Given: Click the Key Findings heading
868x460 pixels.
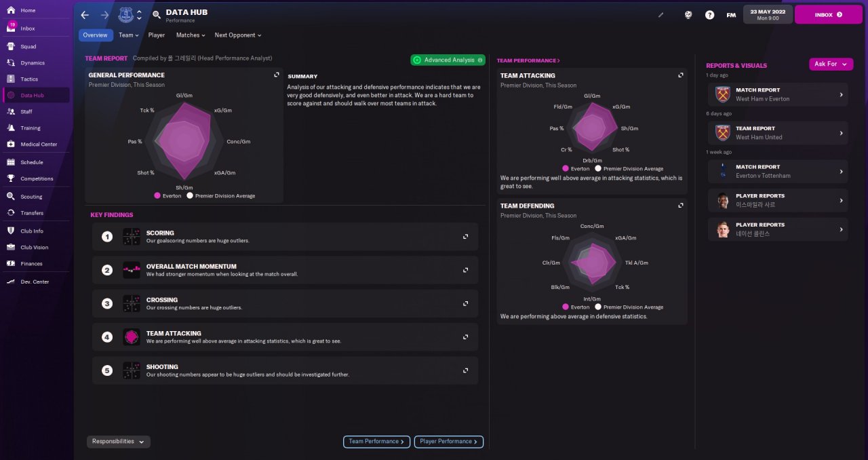Looking at the screenshot, I should (112, 215).
